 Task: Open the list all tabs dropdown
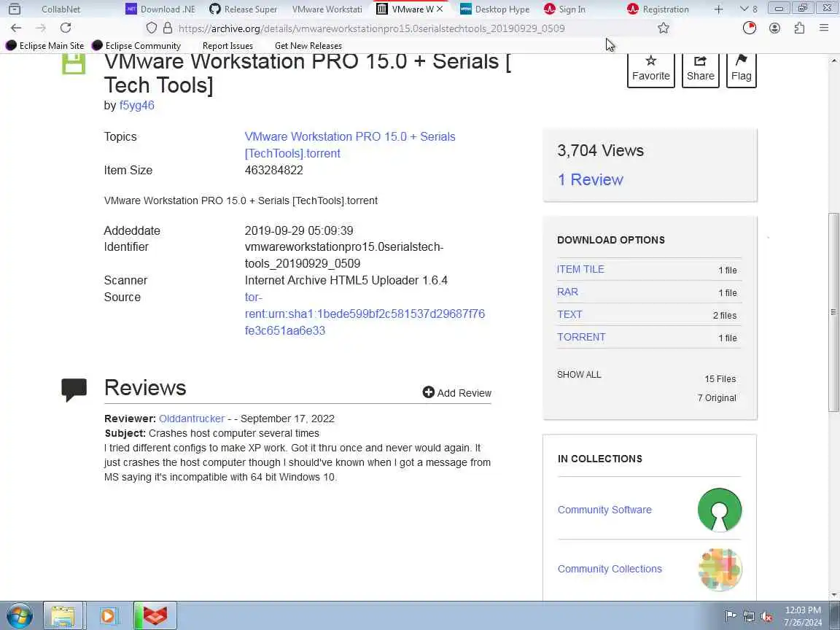[748, 9]
